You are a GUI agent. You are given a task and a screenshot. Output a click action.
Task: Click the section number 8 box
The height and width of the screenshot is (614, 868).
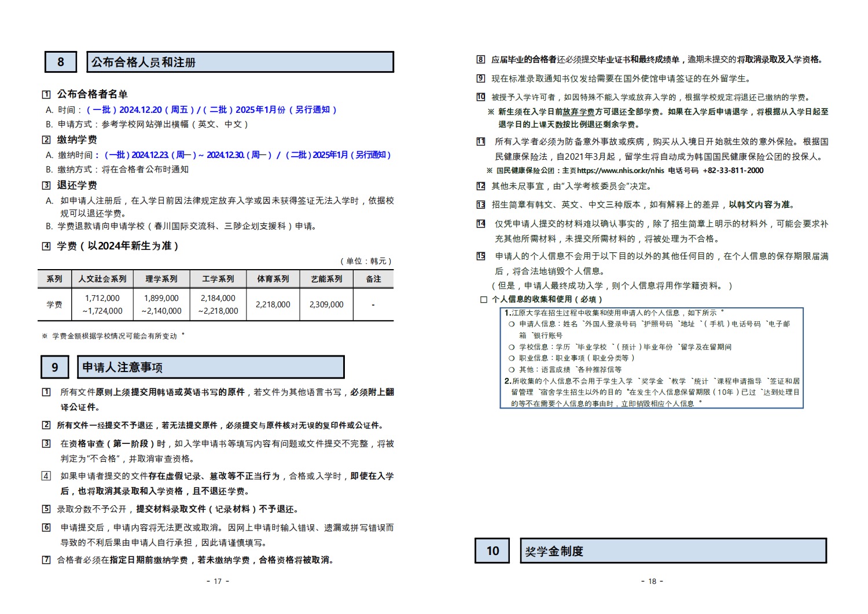pos(61,62)
